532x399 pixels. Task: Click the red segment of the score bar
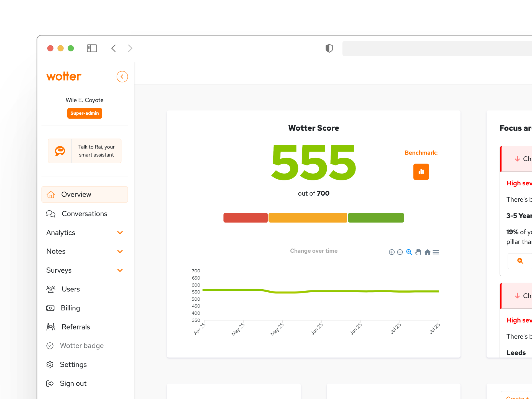pos(245,218)
